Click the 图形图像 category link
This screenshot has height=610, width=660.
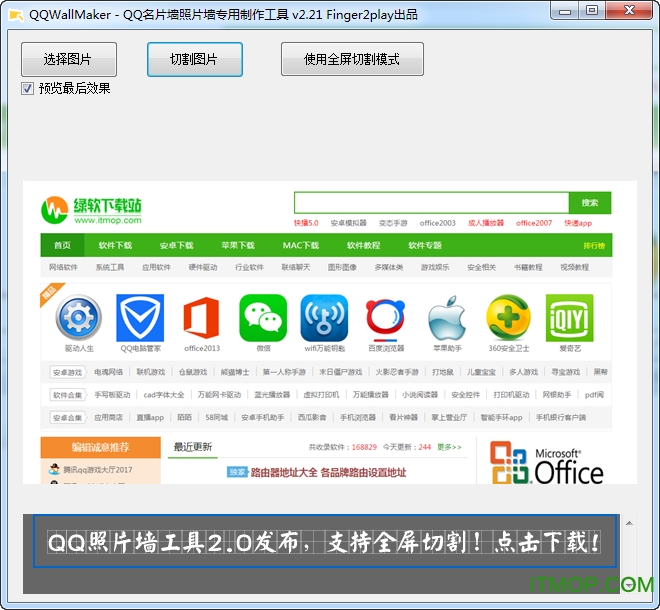coord(342,267)
